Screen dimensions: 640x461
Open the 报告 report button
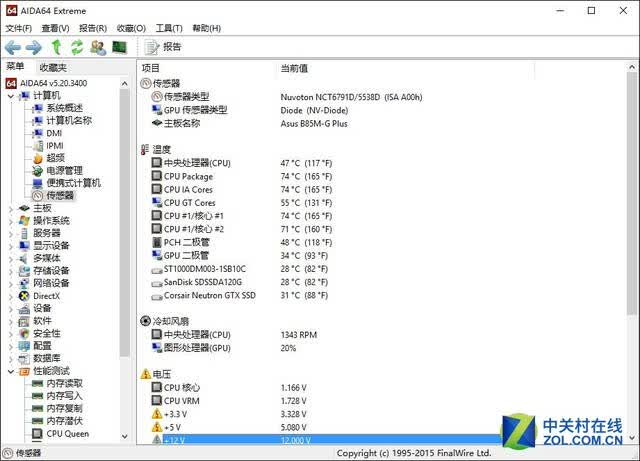[163, 47]
